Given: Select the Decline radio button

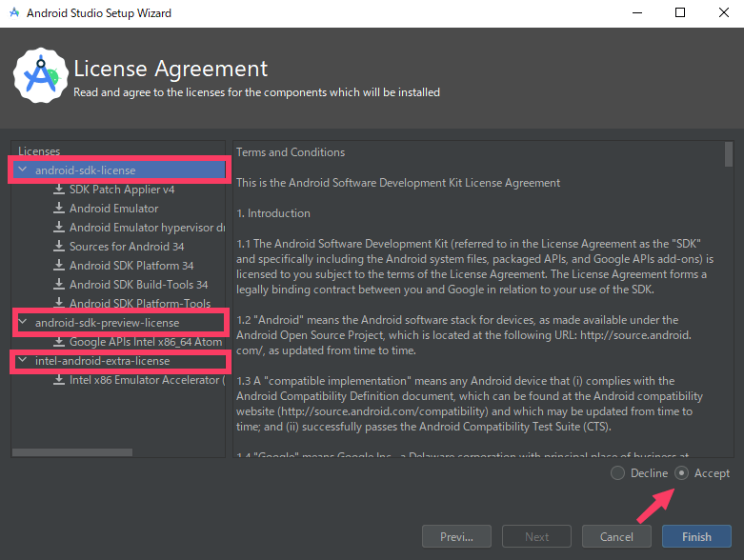Looking at the screenshot, I should (617, 472).
